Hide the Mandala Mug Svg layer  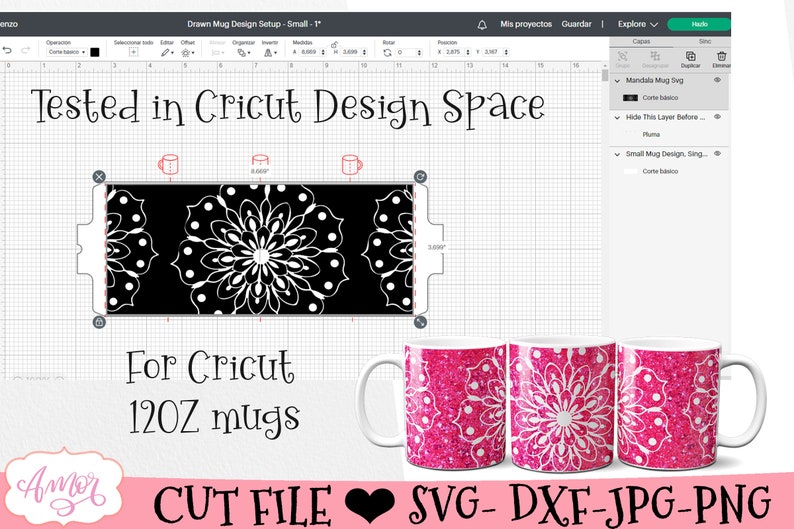tap(718, 80)
